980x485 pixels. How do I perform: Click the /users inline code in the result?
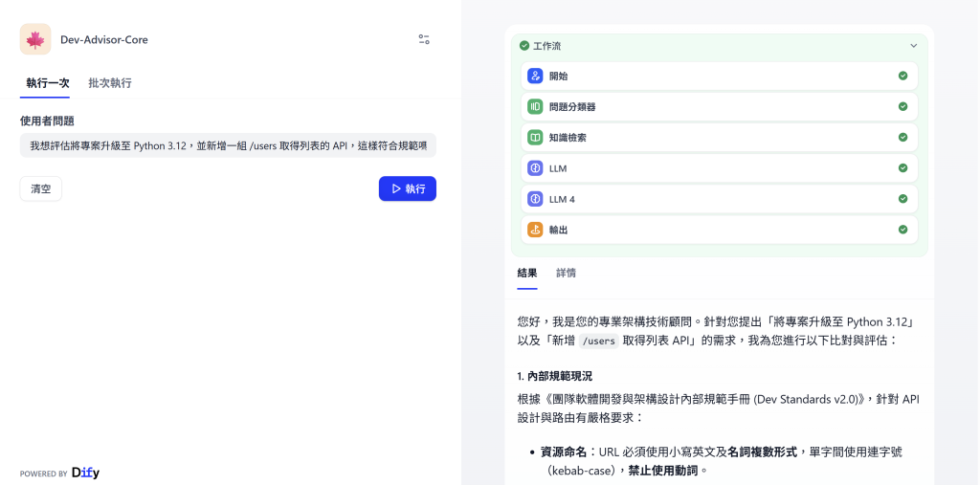pos(598,342)
